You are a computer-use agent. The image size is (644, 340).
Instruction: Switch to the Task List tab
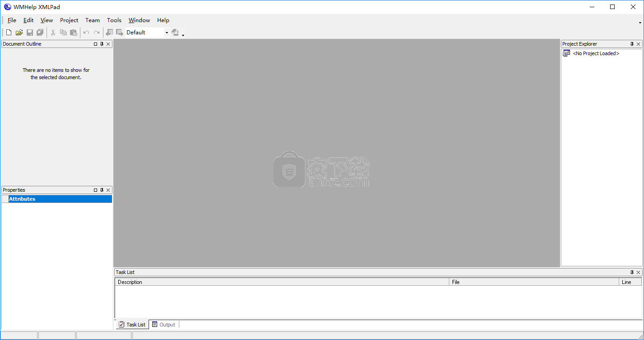point(132,325)
